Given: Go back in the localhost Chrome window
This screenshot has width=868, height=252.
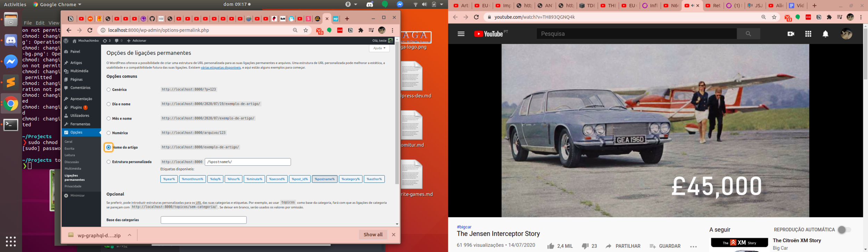Looking at the screenshot, I should click(x=69, y=30).
